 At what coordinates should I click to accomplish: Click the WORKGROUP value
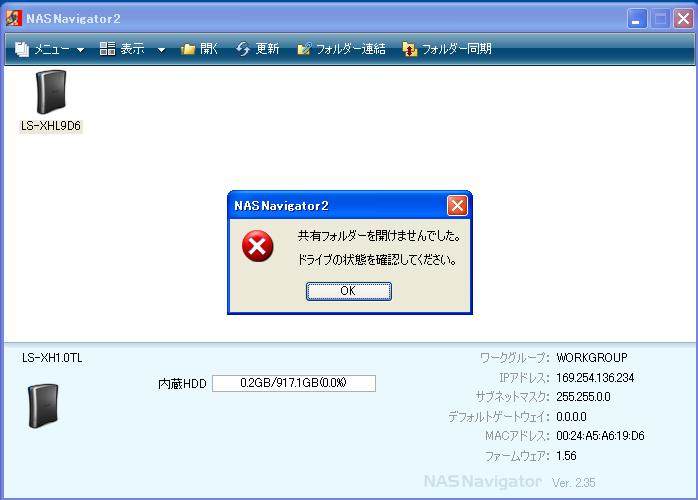(x=592, y=358)
